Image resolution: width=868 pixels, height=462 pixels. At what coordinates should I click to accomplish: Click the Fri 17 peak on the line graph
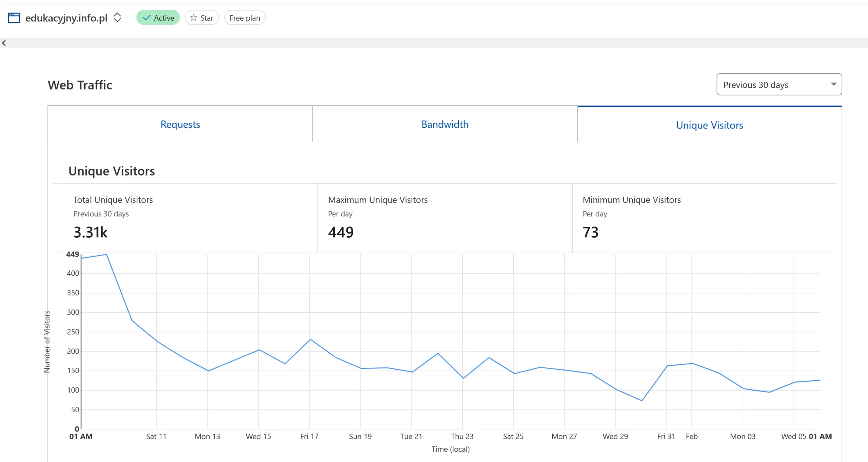pos(310,339)
